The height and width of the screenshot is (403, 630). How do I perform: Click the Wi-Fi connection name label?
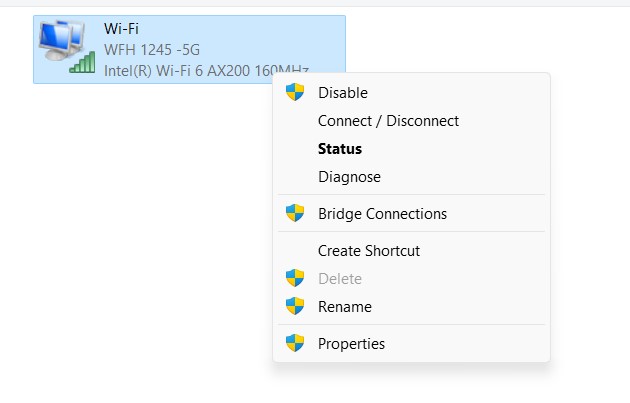click(x=121, y=29)
